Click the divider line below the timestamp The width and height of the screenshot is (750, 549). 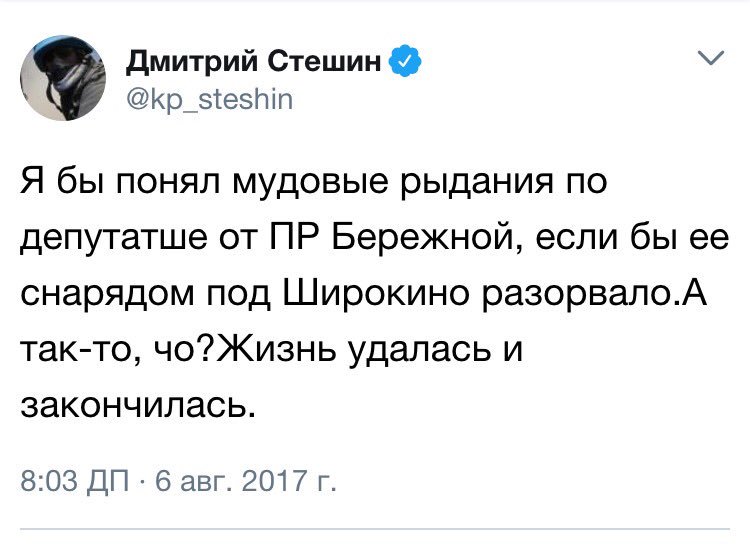(x=375, y=529)
